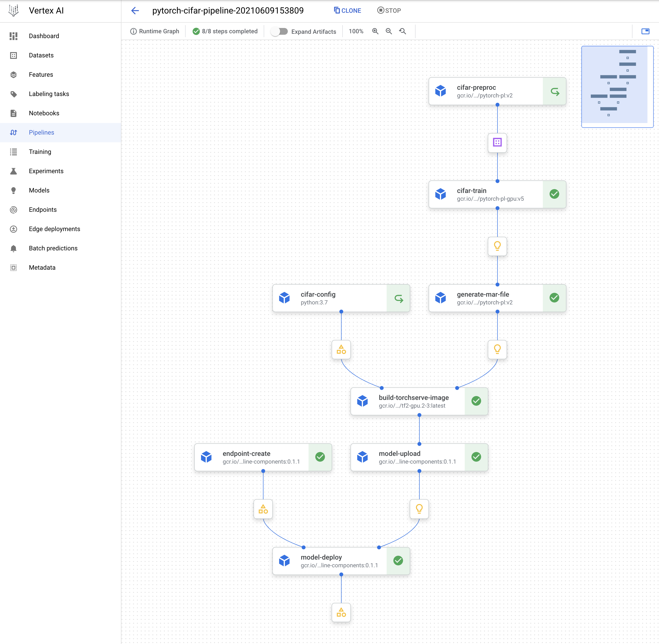Select model artifact bulb below cifar-train

pos(497,246)
